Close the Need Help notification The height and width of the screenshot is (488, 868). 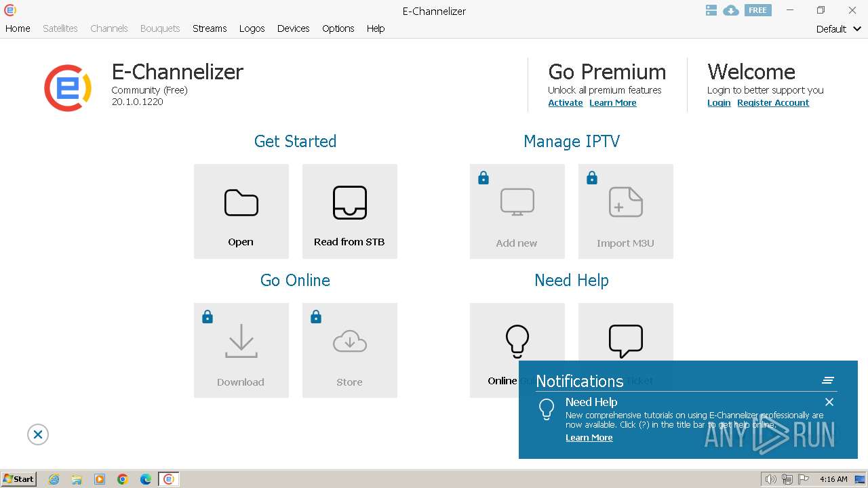[x=829, y=402]
